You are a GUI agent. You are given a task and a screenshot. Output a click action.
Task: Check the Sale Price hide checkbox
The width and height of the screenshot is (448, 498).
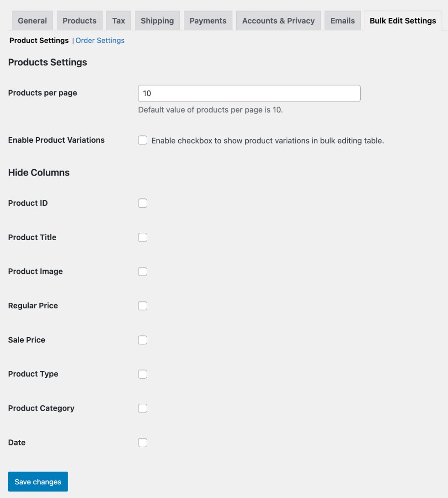pos(143,340)
